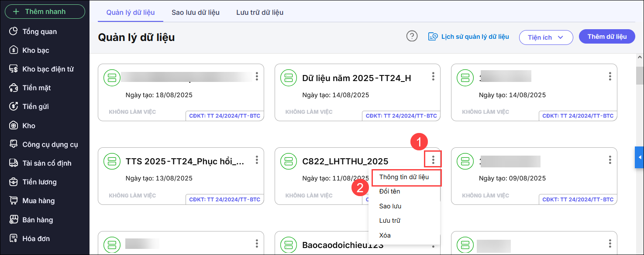Click Ngày tạo: 18/08/2025 text
This screenshot has width=644, height=255.
[159, 95]
